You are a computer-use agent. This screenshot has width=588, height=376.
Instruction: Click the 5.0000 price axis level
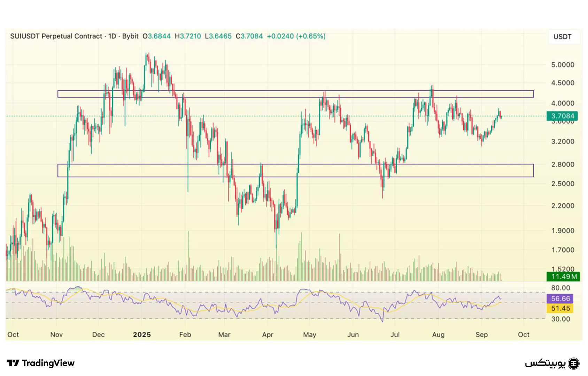tap(562, 65)
